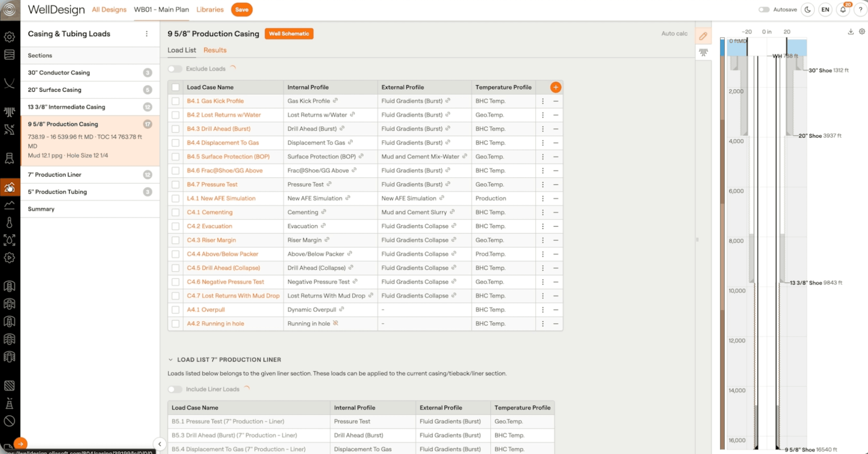Viewport: 868px width, 454px height.
Task: Toggle dark mode moon icon
Action: (x=808, y=9)
